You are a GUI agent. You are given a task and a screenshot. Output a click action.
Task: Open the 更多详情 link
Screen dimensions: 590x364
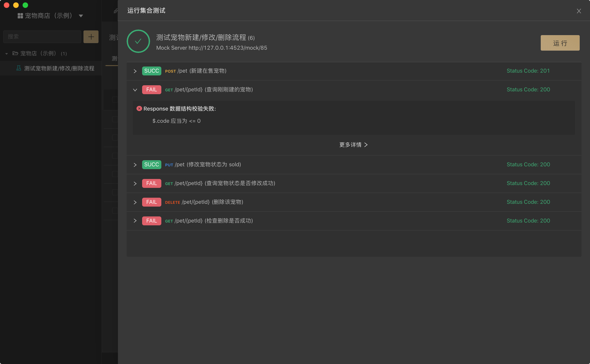[x=353, y=145]
